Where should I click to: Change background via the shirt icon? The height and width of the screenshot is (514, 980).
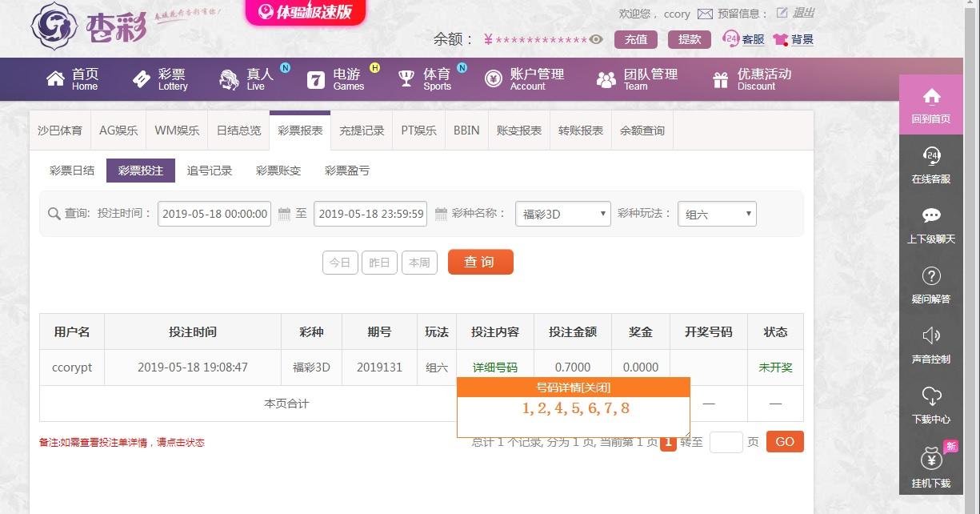tap(781, 39)
